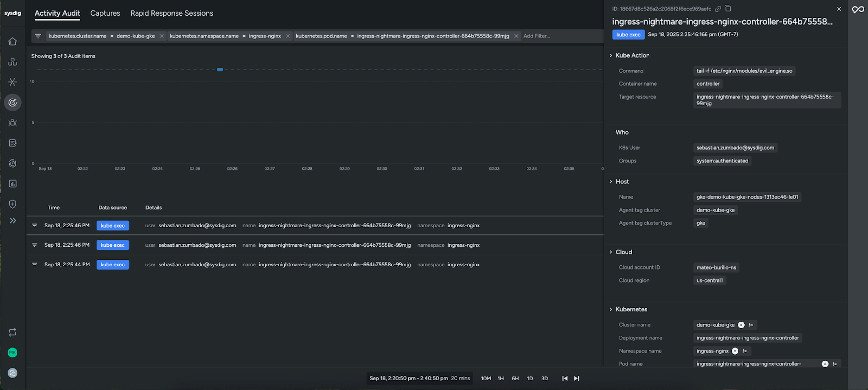Click the controller container name value
The height and width of the screenshot is (390, 868).
tap(708, 84)
